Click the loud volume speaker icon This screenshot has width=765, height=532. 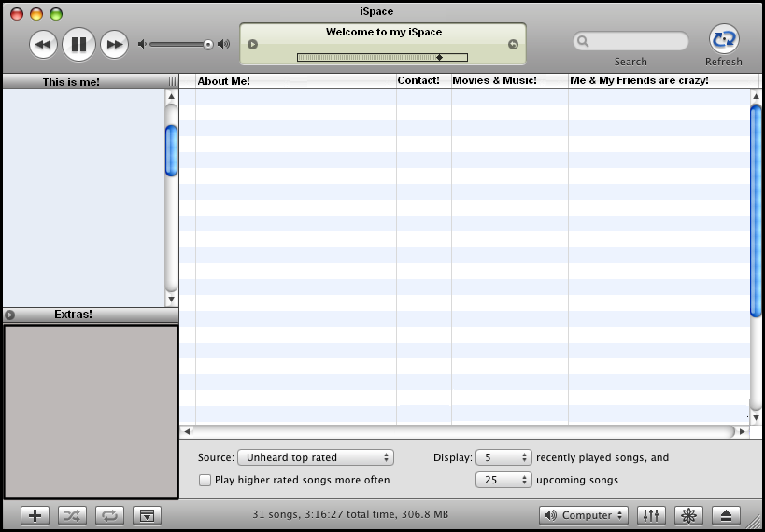click(223, 45)
